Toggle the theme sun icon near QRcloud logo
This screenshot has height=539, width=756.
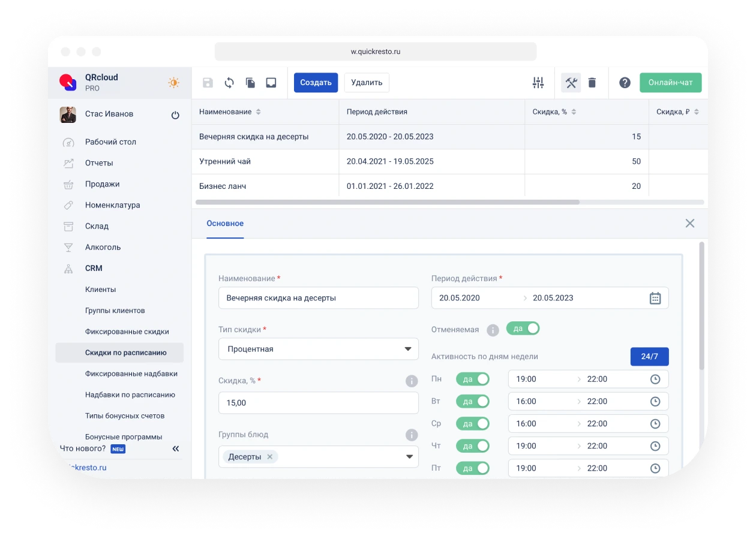tap(173, 83)
